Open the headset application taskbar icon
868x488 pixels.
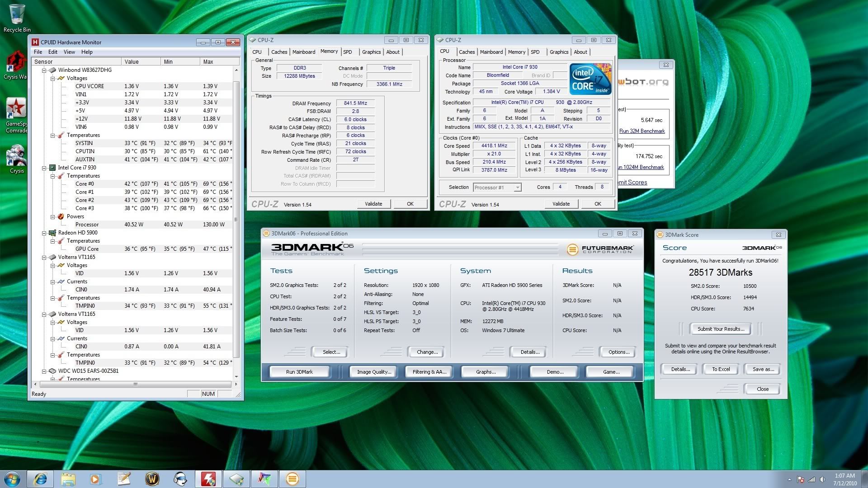click(x=180, y=479)
